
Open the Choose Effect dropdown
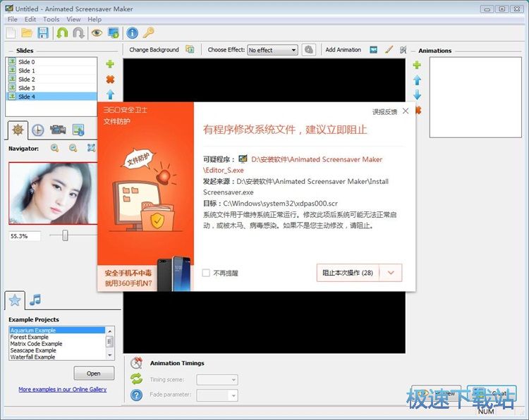point(272,50)
